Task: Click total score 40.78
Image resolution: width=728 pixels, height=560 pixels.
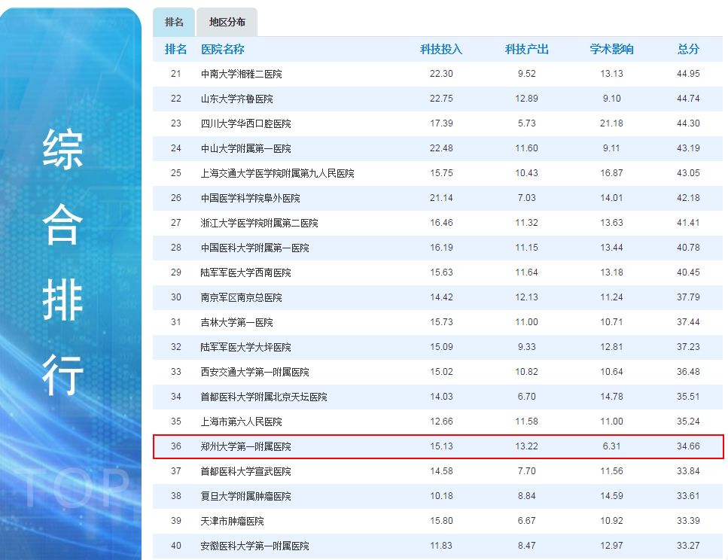Action: tap(688, 248)
